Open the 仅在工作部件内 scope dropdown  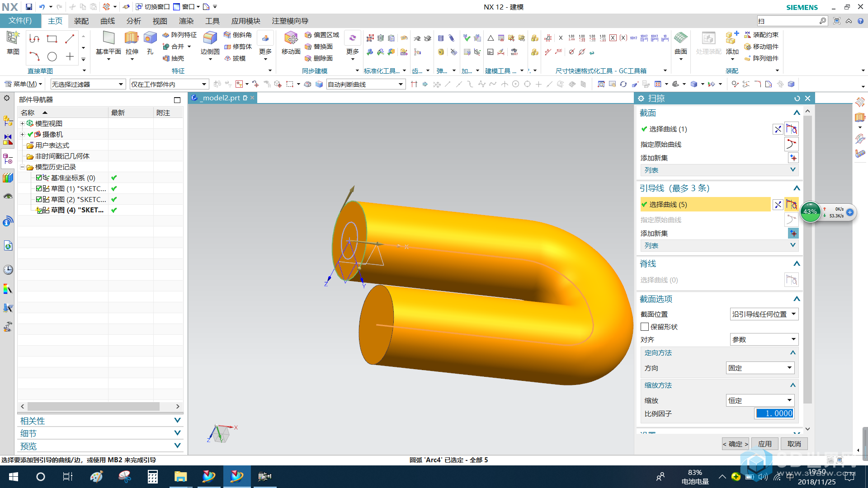[x=169, y=84]
